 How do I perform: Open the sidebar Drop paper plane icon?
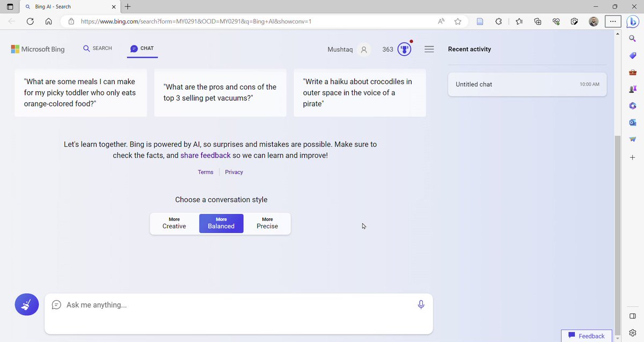click(632, 139)
